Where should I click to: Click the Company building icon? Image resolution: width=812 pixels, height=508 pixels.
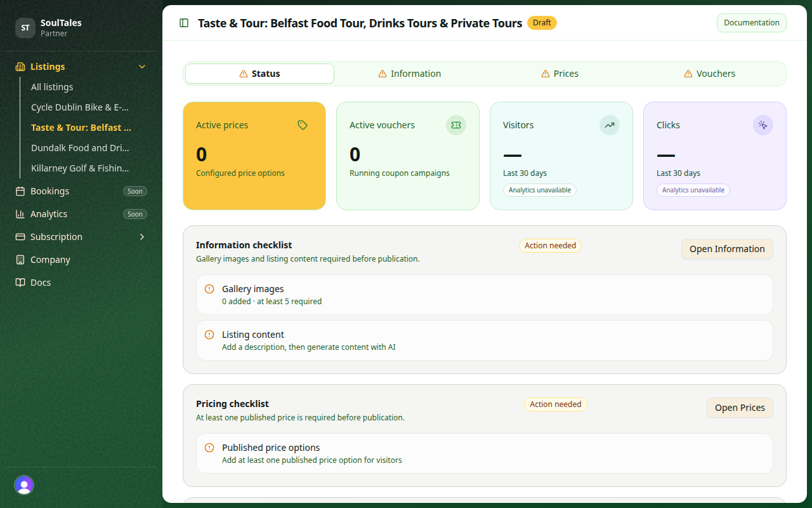click(20, 260)
